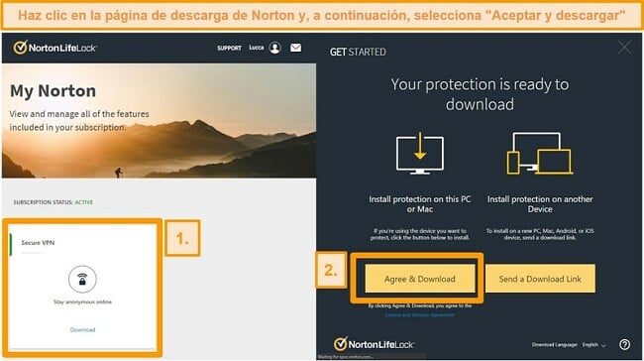Screen dimensions: 644x361
Task: Open the SUPPORT link
Action: pos(229,49)
